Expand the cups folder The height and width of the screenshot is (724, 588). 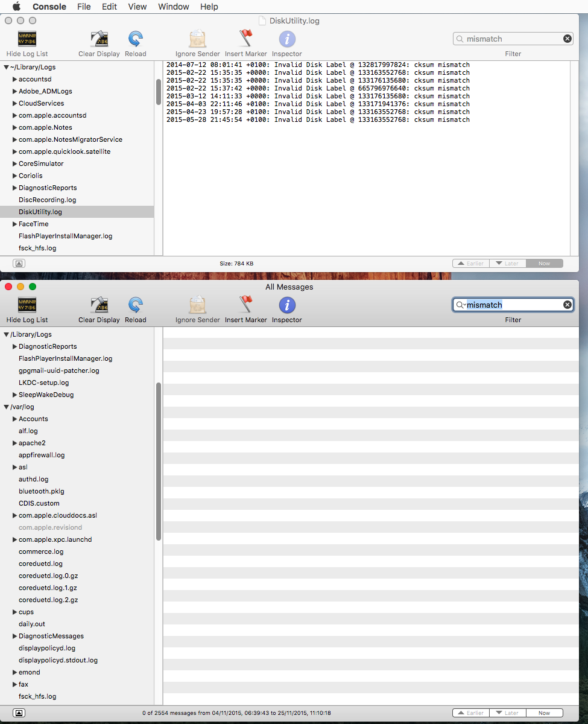pos(14,612)
